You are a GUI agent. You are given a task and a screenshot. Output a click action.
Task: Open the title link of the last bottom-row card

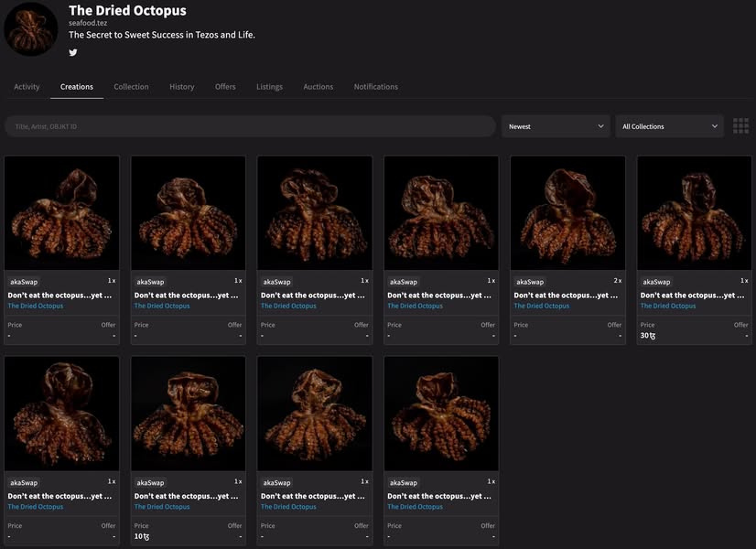(440, 496)
